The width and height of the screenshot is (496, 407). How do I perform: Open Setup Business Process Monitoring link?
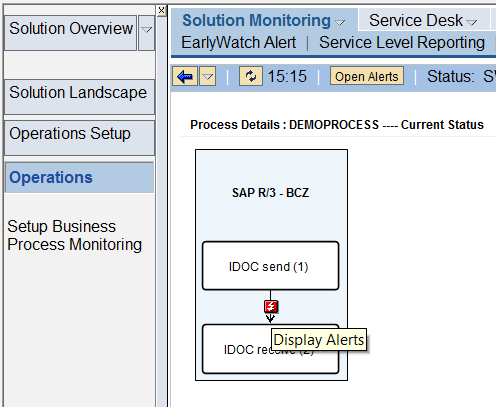point(75,235)
